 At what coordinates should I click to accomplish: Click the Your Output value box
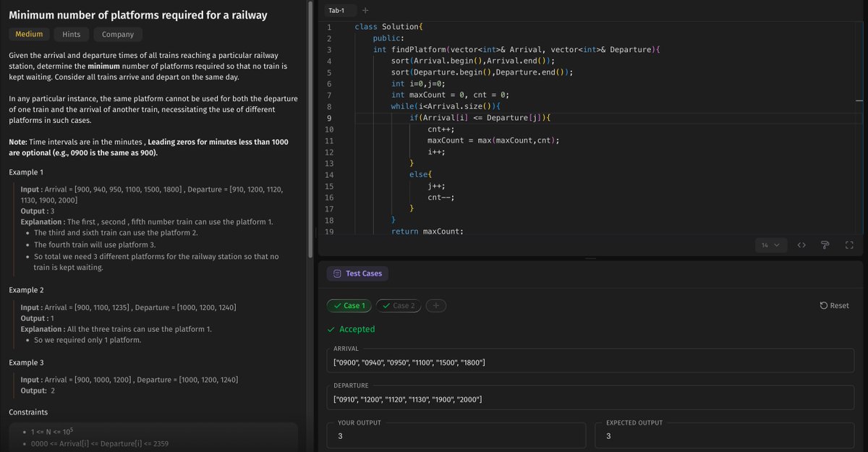coord(456,436)
